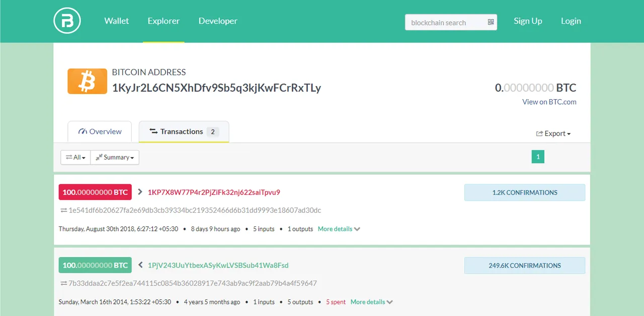Click 'Thursday, August 30th 2018' timestamp
Image resolution: width=644 pixels, height=316 pixels.
[x=118, y=229]
